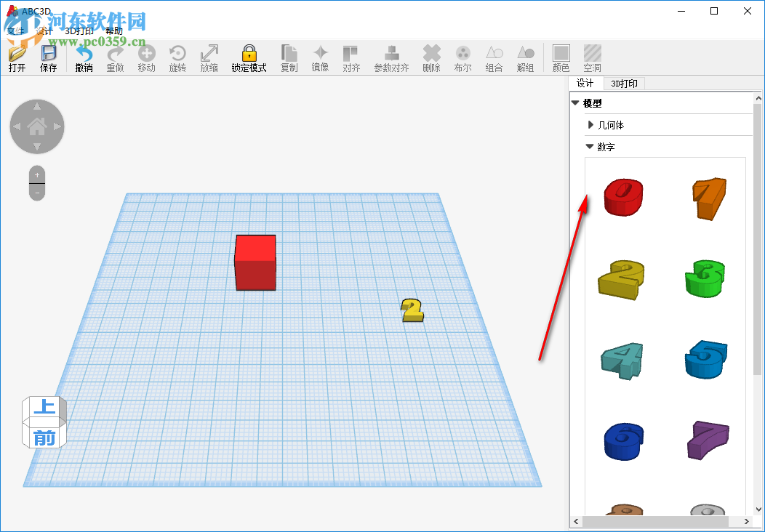Switch to top view via 上 face
Screen dimensions: 765x532
(x=44, y=407)
